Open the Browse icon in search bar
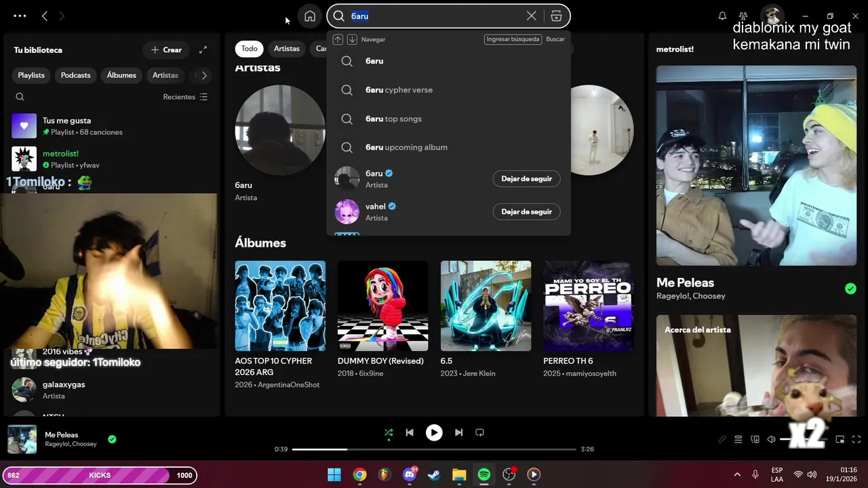 [x=556, y=16]
